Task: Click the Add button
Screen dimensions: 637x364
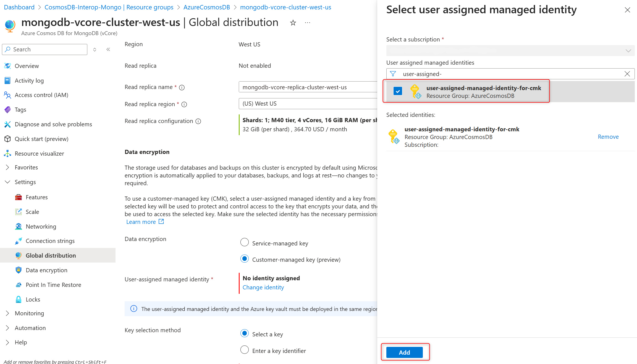Action: [404, 352]
